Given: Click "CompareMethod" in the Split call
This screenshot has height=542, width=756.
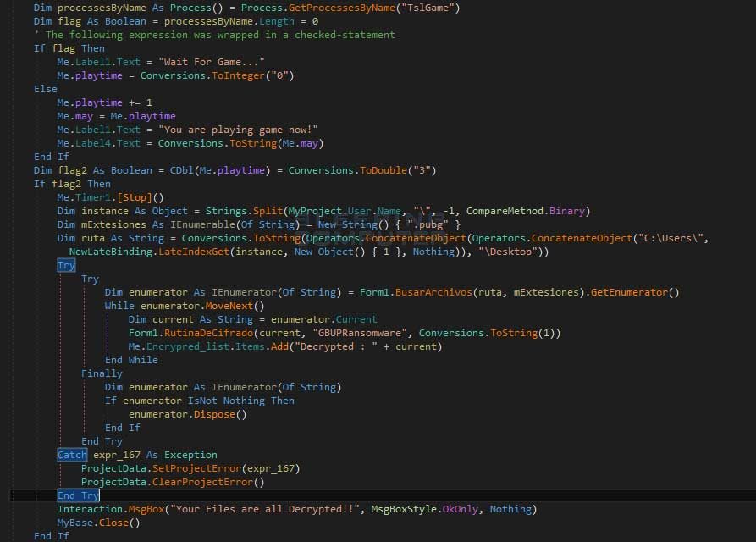Looking at the screenshot, I should [x=505, y=211].
